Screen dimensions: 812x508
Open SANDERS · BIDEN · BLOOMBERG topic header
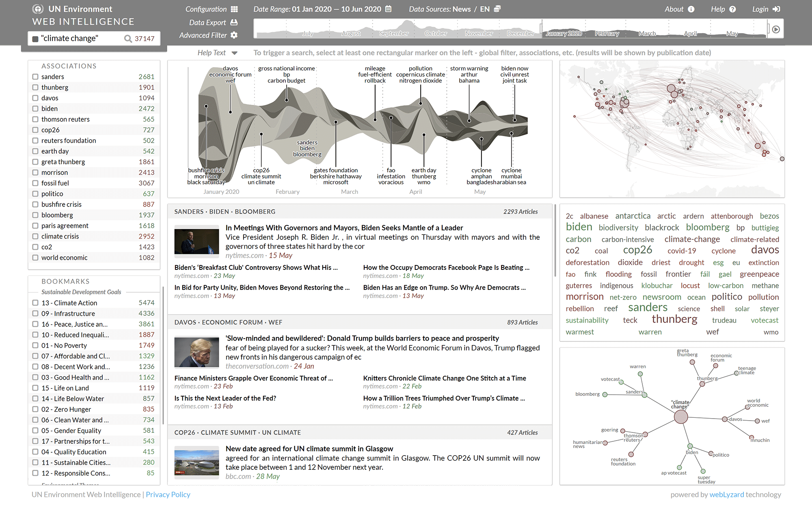click(225, 211)
